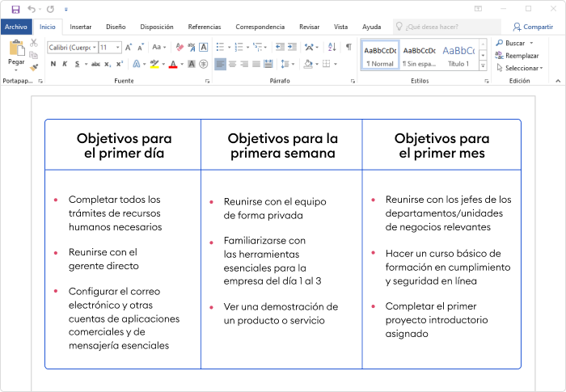Toggle superscript formatting
The width and height of the screenshot is (566, 392).
click(120, 64)
